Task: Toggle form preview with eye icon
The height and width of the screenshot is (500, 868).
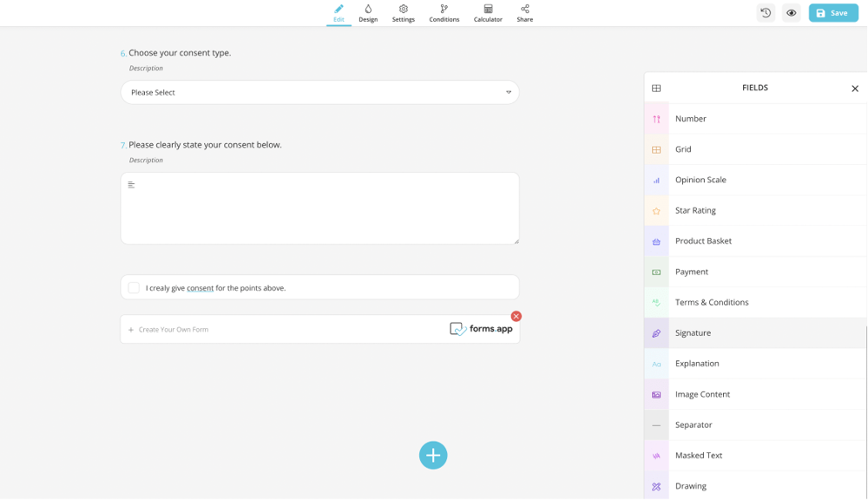Action: point(791,13)
